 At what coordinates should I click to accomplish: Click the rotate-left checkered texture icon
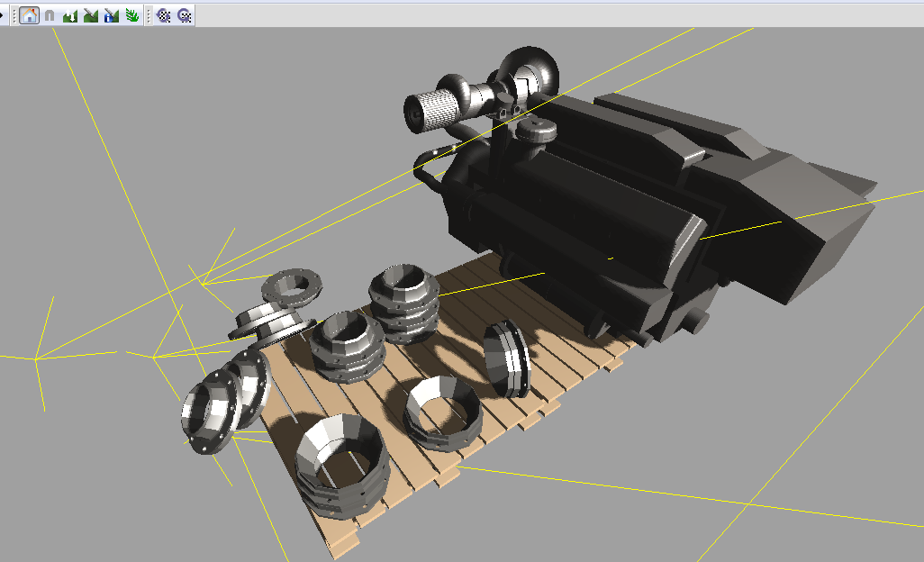pos(164,16)
